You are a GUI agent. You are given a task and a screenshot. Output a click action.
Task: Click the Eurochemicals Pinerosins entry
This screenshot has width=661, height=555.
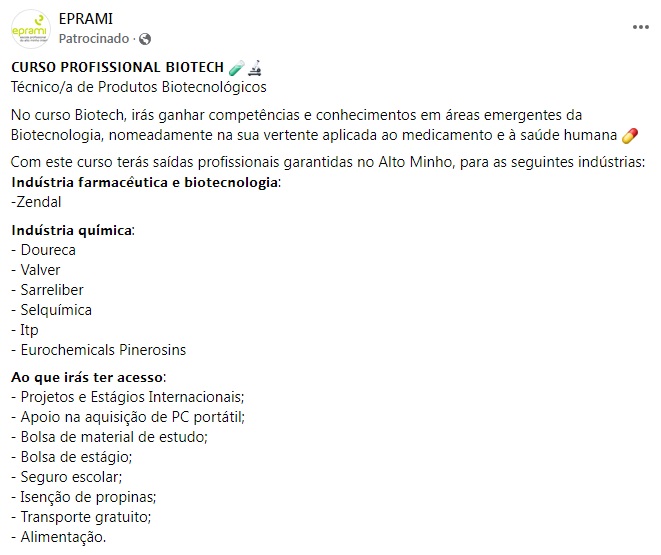(101, 350)
